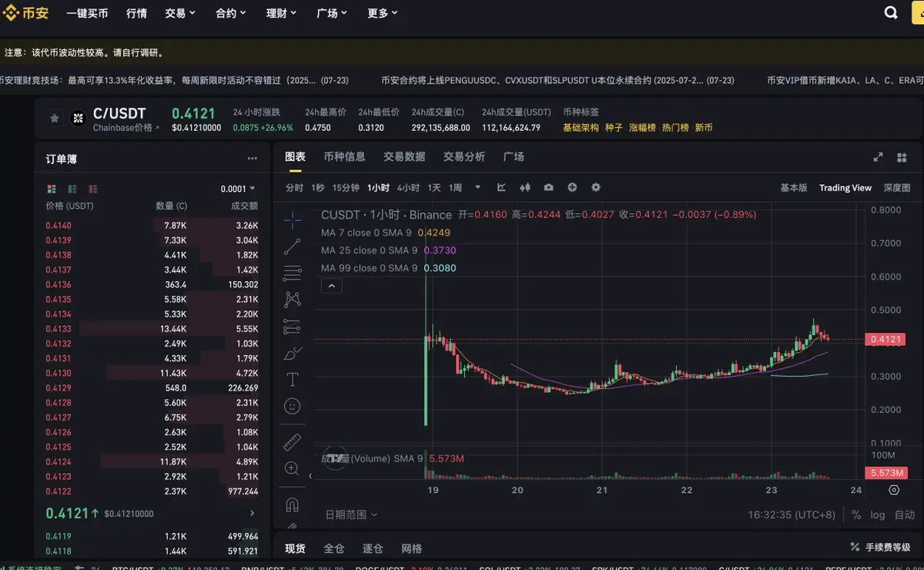Open the date range dropdown
Viewport: 924px width, 570px height.
click(x=351, y=515)
